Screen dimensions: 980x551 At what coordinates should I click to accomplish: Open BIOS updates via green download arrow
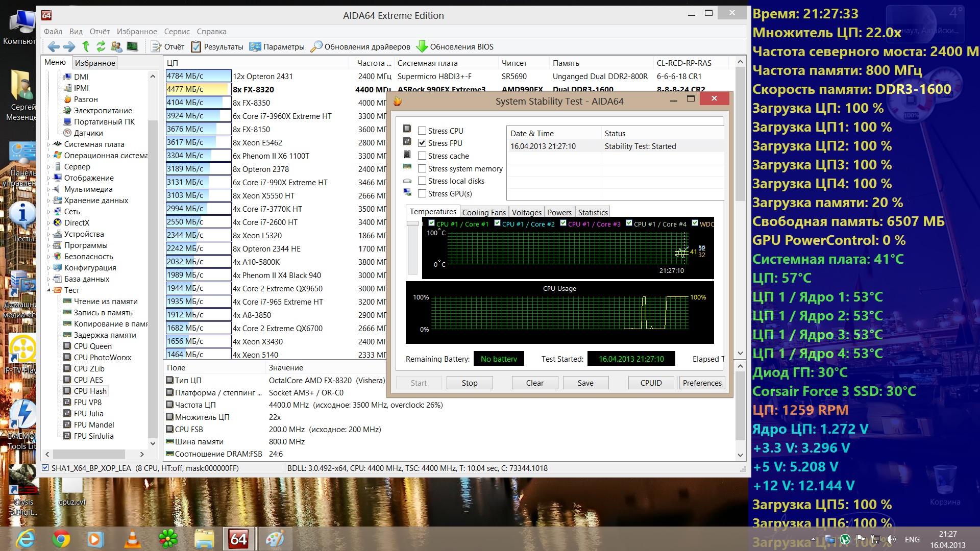[422, 46]
